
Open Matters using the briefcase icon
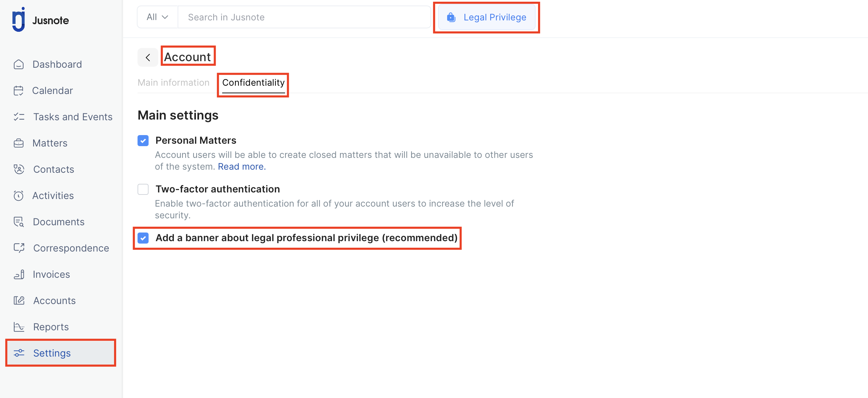click(x=19, y=143)
